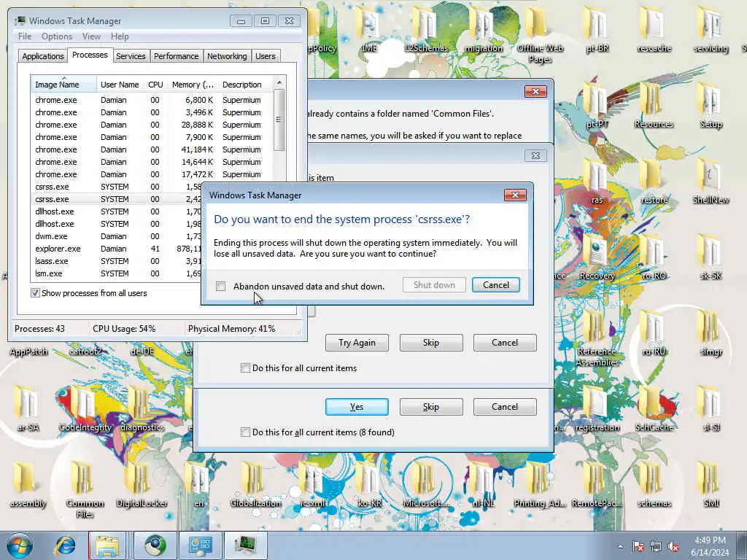
Task: Switch to the Networking tab
Action: click(x=227, y=56)
